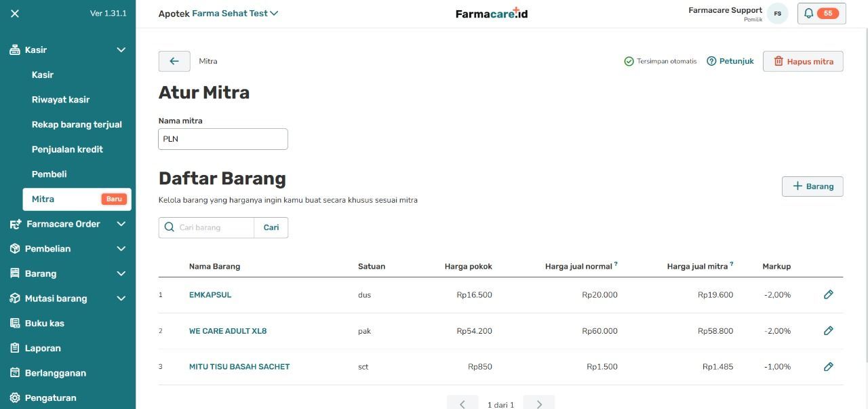Click the harga jual mitra help mark
The height and width of the screenshot is (409, 868).
point(732,264)
